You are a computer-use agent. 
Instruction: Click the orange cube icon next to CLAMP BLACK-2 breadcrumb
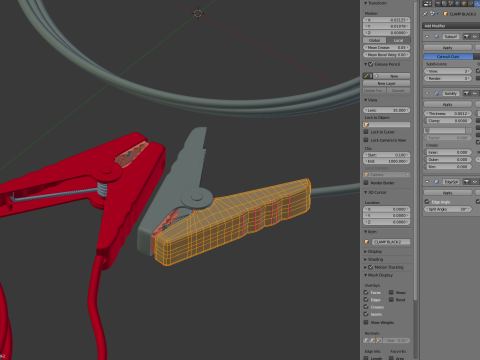[446, 14]
